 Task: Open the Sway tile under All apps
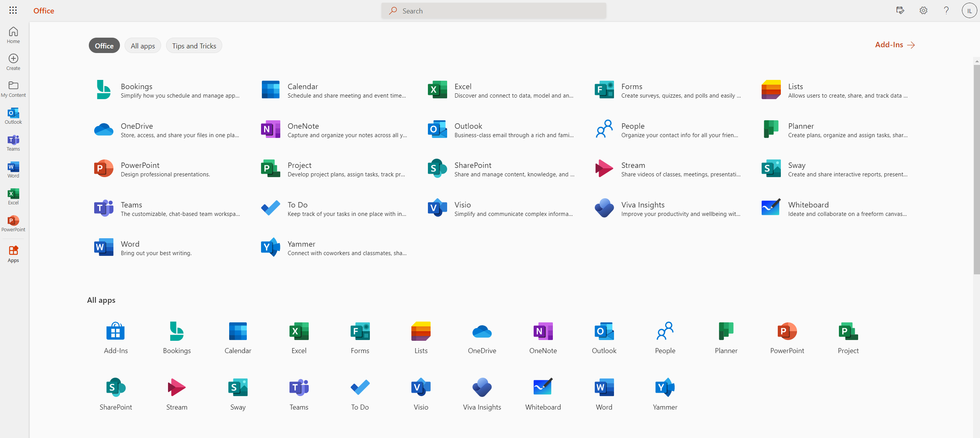coord(238,394)
